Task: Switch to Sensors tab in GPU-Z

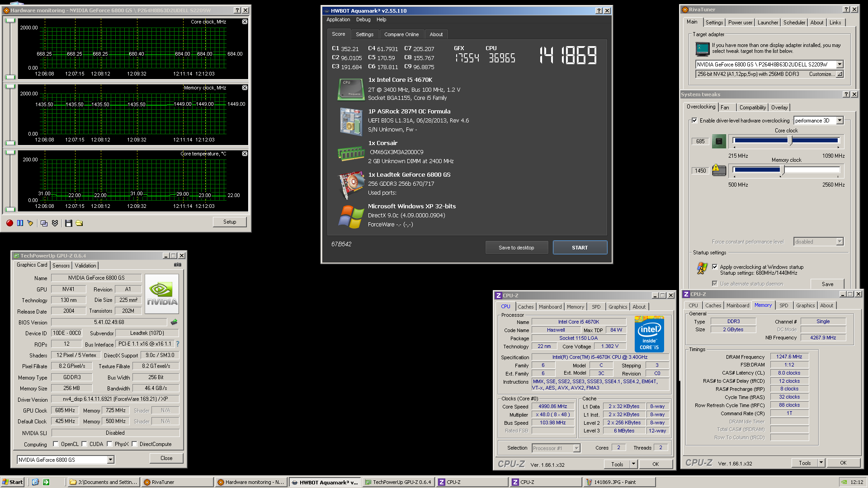Action: [x=61, y=266]
